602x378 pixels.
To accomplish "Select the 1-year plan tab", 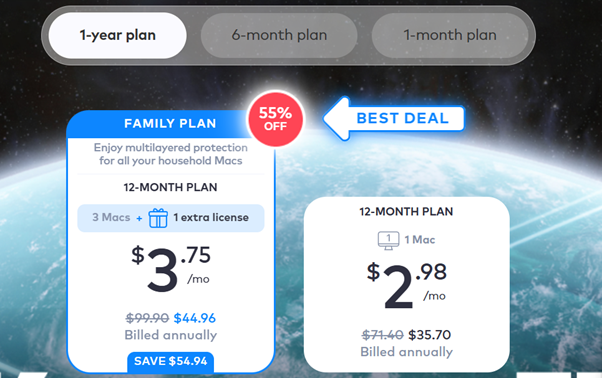I will coord(117,35).
